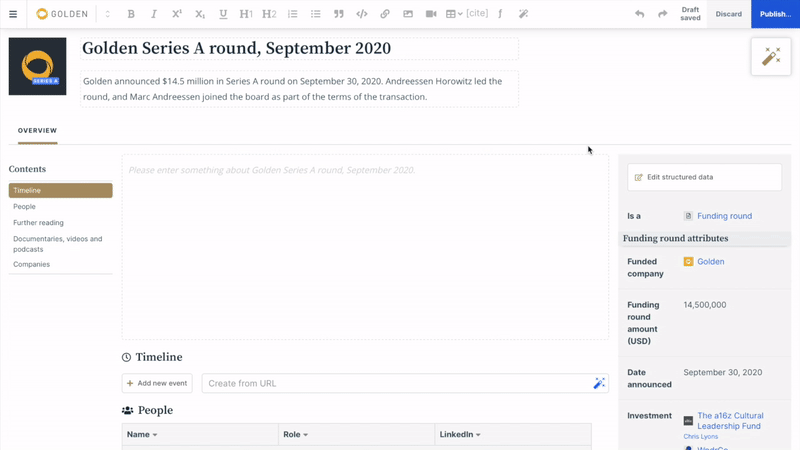Insert a code block using the code icon

point(362,14)
